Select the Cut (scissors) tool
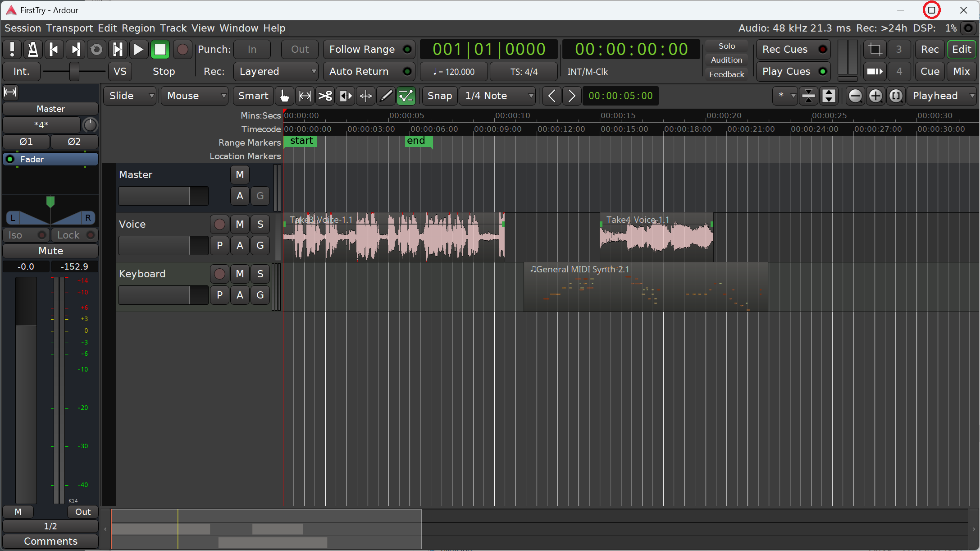The width and height of the screenshot is (980, 551). click(x=325, y=96)
